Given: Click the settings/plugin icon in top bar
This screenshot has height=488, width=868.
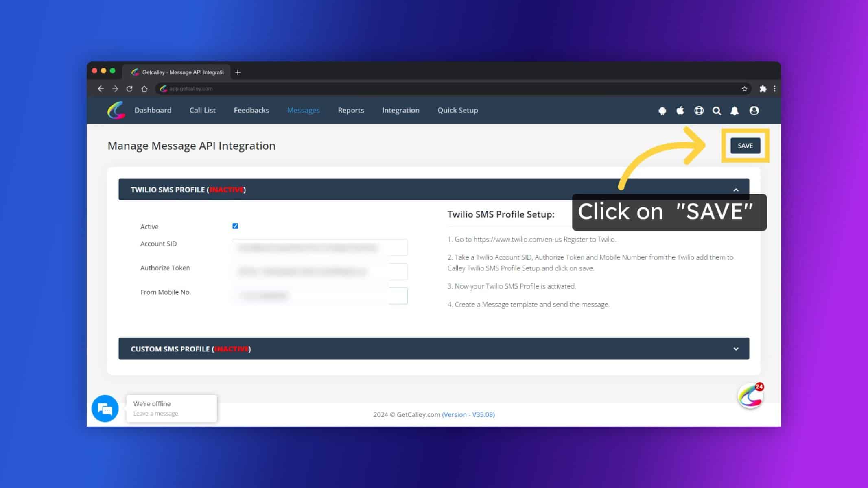Looking at the screenshot, I should point(763,89).
